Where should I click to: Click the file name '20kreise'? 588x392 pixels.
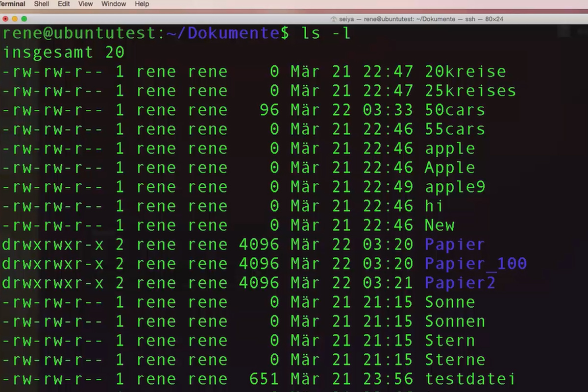click(x=465, y=72)
